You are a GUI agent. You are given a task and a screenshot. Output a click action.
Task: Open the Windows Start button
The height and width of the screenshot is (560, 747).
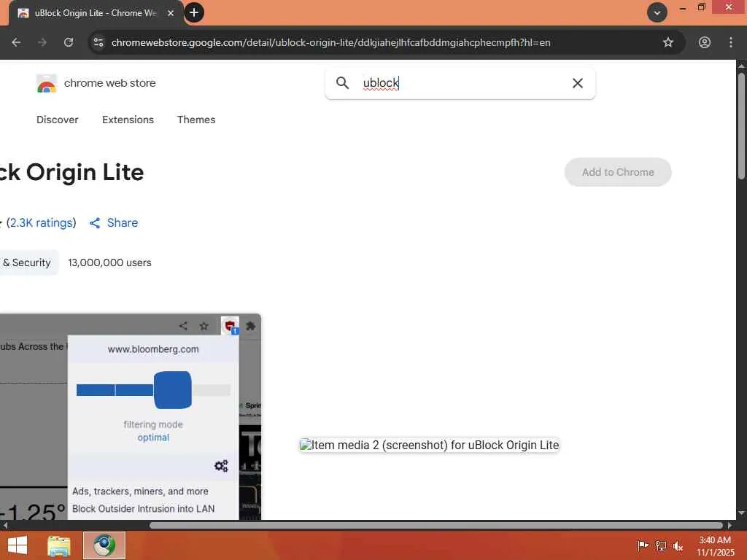[x=18, y=545]
